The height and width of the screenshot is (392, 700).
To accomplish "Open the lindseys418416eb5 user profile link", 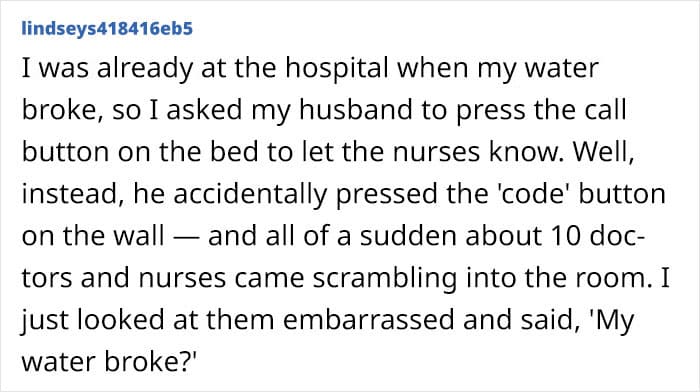I will click(x=107, y=29).
